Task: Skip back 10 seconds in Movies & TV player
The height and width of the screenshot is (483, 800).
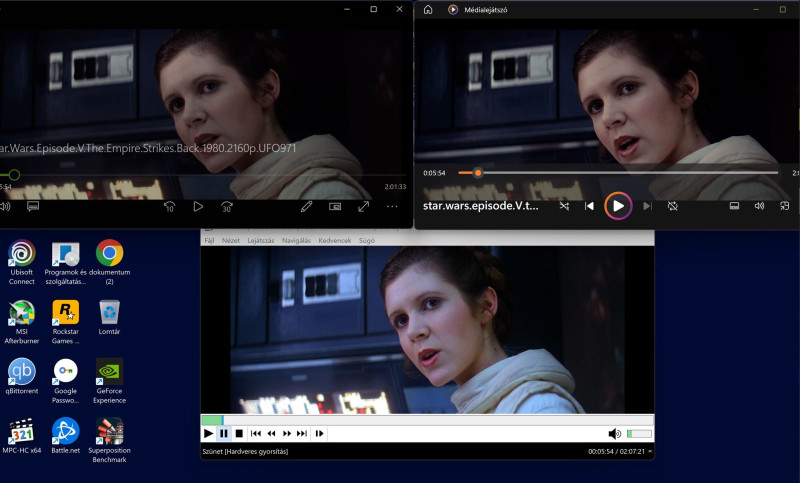Action: [x=169, y=207]
